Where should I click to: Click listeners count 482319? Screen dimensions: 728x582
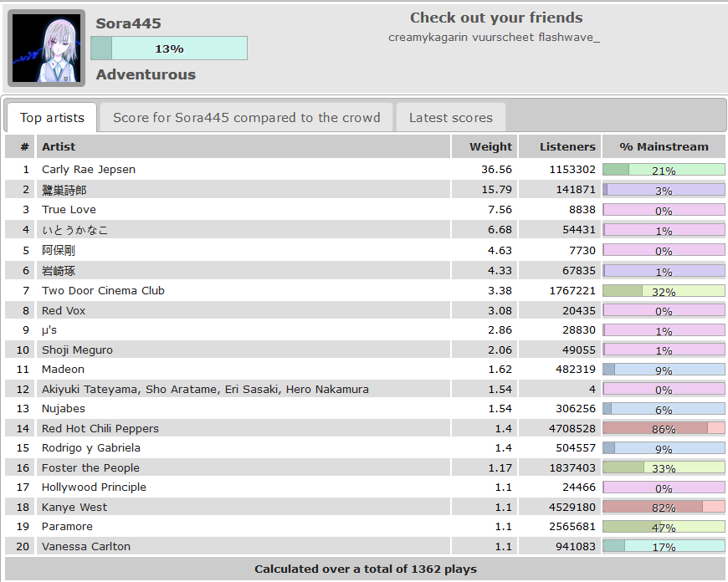pos(575,369)
